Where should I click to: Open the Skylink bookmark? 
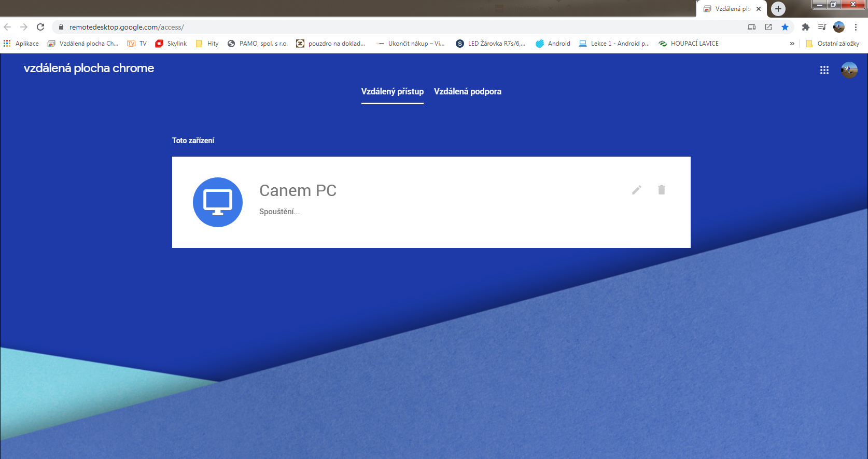click(x=171, y=44)
